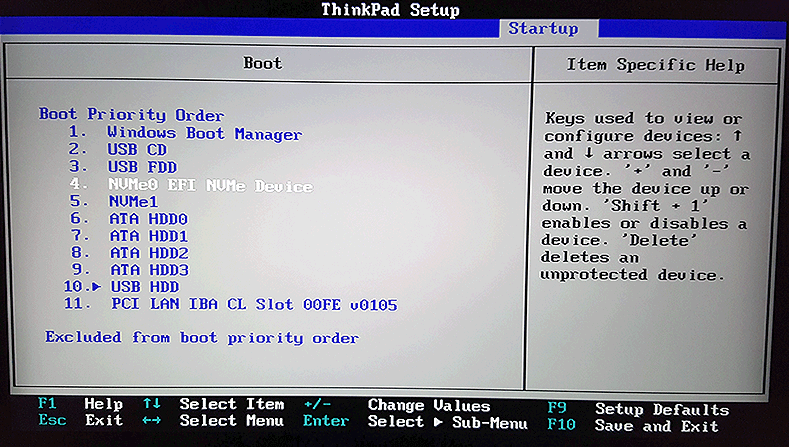The height and width of the screenshot is (447, 789).
Task: Click the Enter Select Sub-Menu hint
Action: [415, 422]
